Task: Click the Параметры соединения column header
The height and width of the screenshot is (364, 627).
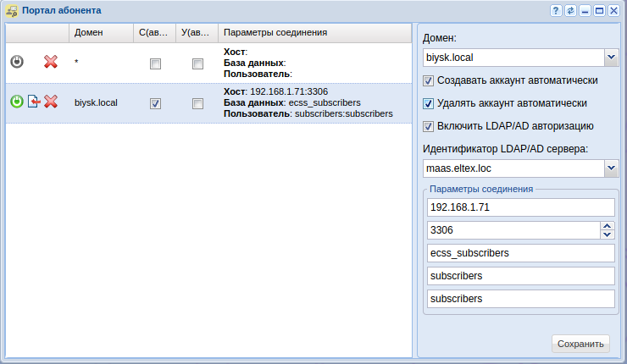Action: pyautogui.click(x=275, y=33)
